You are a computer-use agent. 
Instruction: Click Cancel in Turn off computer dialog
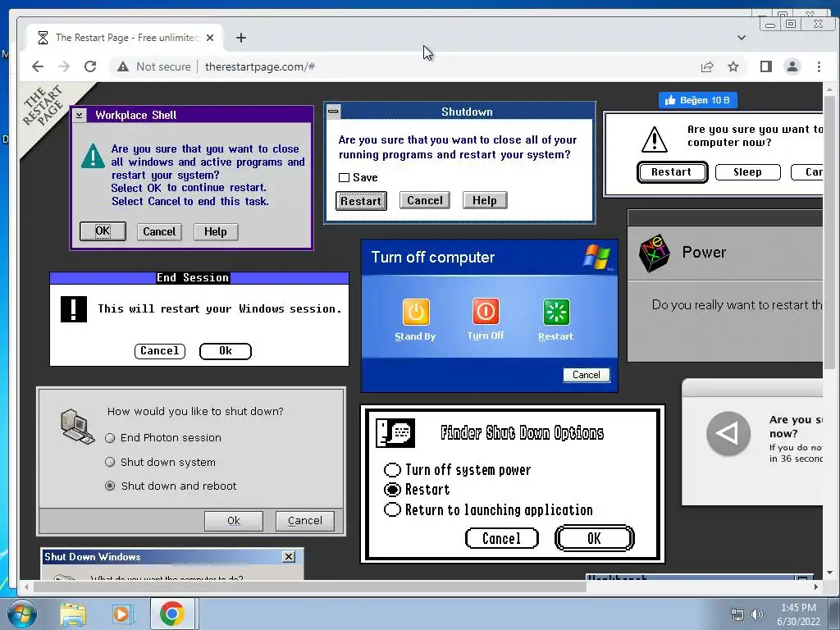[x=586, y=375]
